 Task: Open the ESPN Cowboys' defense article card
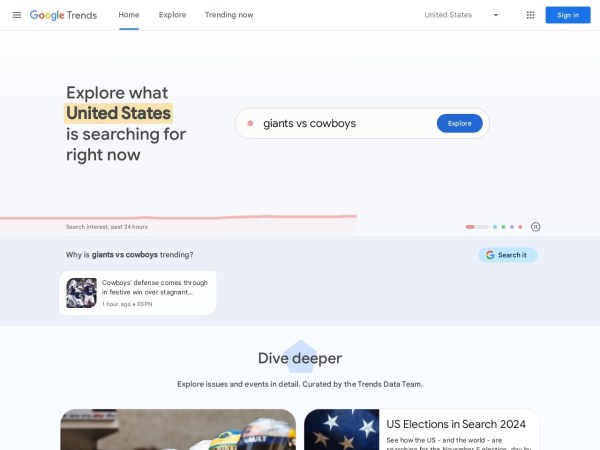pos(138,293)
